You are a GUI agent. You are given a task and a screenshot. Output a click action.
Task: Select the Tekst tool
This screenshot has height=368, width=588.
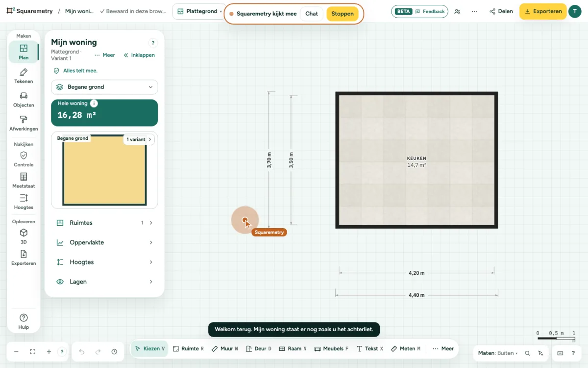pos(370,349)
